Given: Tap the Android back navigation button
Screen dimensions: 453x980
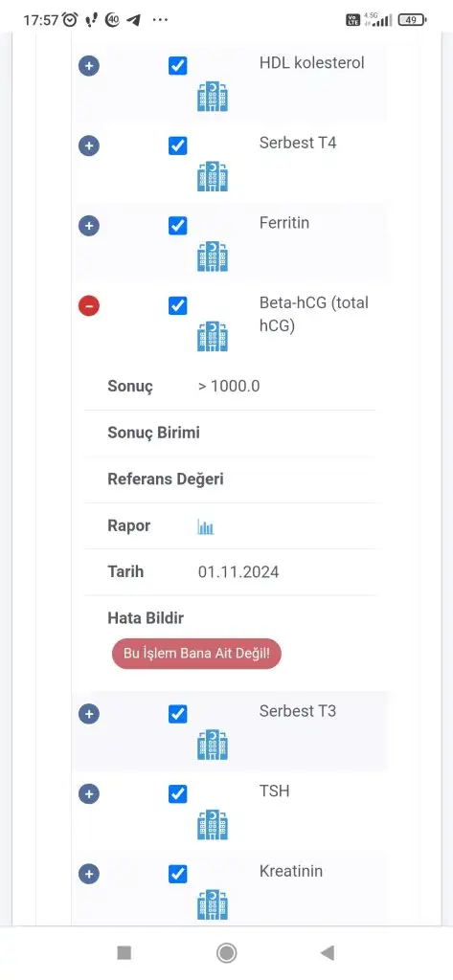Looking at the screenshot, I should [328, 952].
